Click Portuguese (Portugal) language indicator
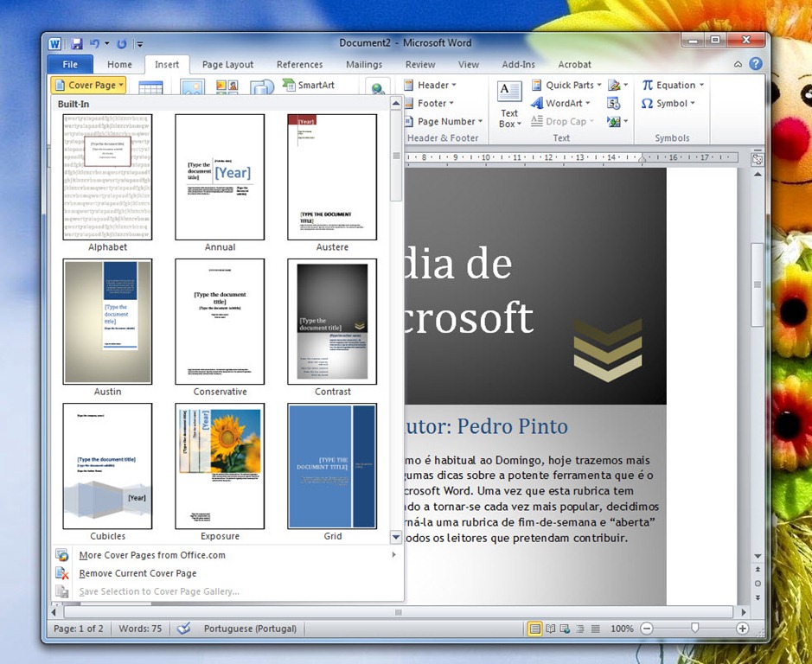This screenshot has width=812, height=664. coord(250,629)
